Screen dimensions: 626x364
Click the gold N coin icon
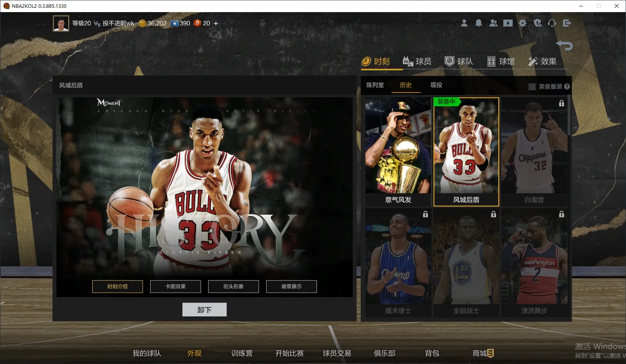[x=142, y=23]
